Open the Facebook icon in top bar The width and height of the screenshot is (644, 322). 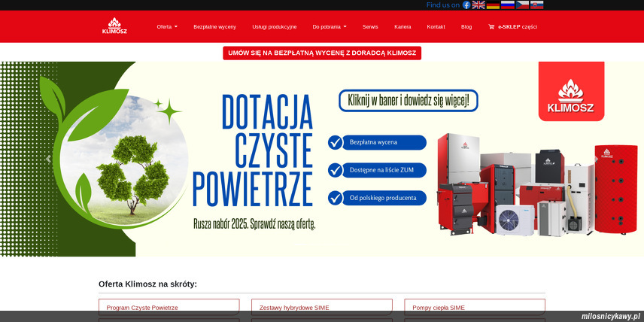pos(466,5)
